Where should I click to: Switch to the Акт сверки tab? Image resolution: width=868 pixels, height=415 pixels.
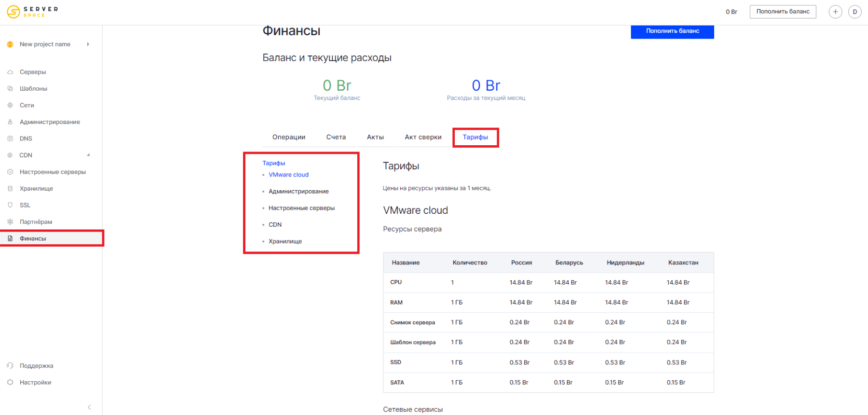point(423,137)
